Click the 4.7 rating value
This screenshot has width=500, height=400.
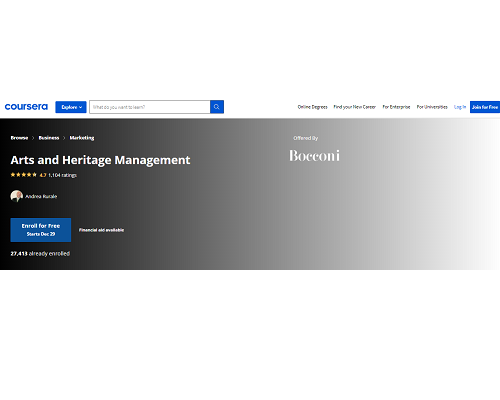(x=43, y=175)
